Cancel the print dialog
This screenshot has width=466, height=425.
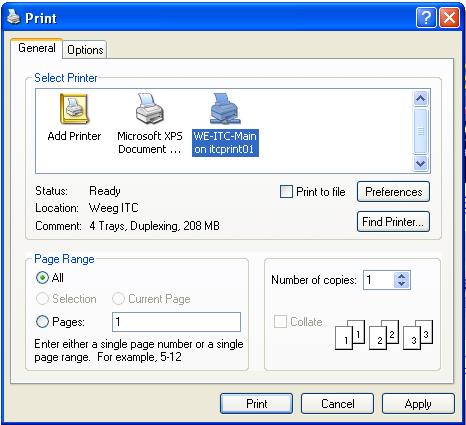(x=337, y=404)
